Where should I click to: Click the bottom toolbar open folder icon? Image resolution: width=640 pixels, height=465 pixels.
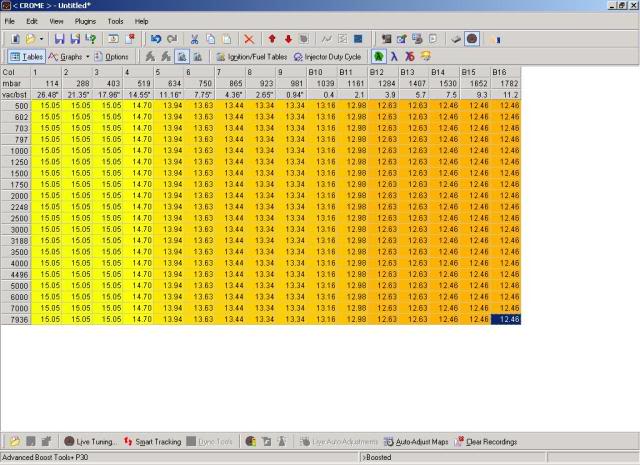tap(15, 441)
